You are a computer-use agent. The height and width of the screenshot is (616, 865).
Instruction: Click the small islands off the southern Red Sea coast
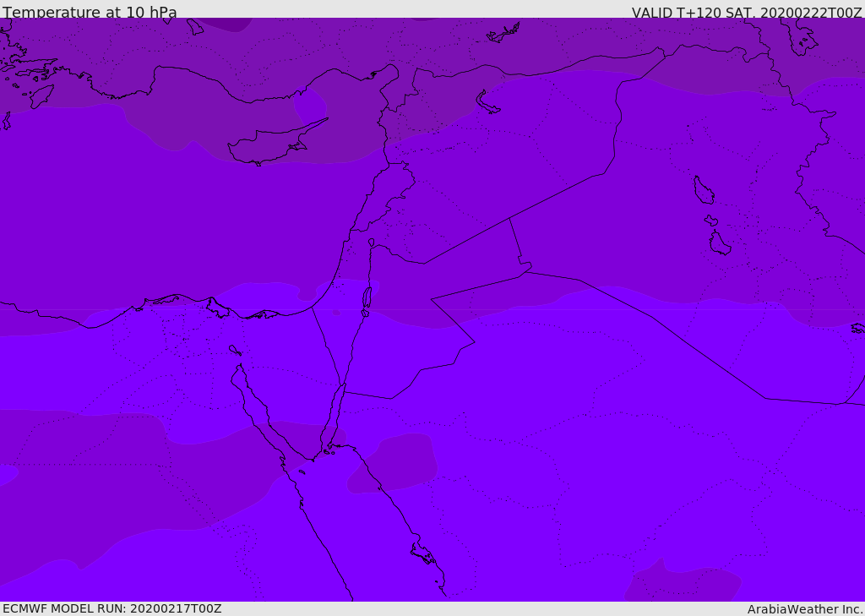click(423, 553)
